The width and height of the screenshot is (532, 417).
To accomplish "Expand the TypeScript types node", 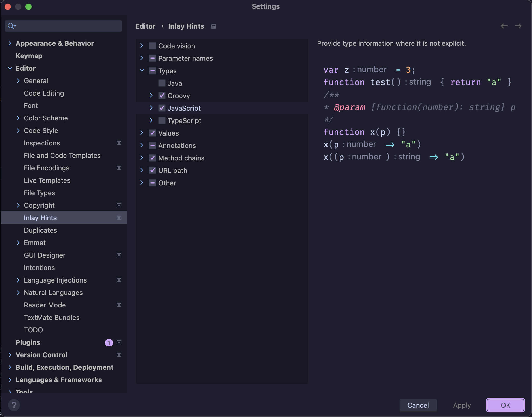I will pos(151,120).
